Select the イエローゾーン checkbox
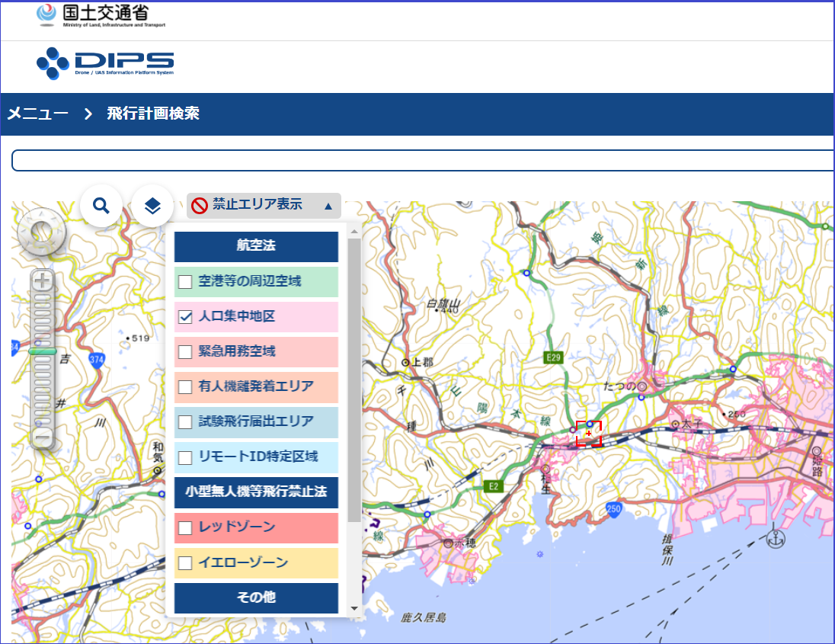Image resolution: width=835 pixels, height=644 pixels. [185, 563]
